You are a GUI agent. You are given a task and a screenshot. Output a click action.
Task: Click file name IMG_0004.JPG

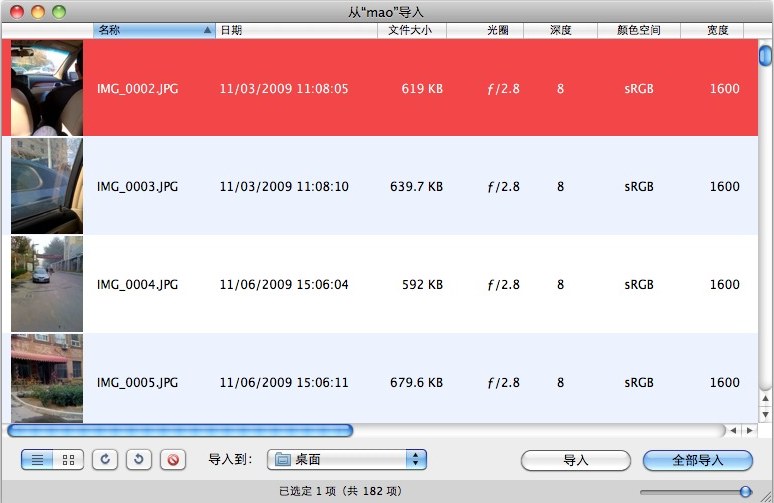coord(137,285)
